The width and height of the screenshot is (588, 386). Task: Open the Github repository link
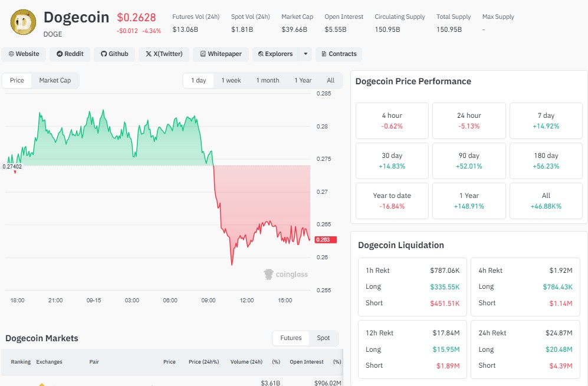pos(114,54)
